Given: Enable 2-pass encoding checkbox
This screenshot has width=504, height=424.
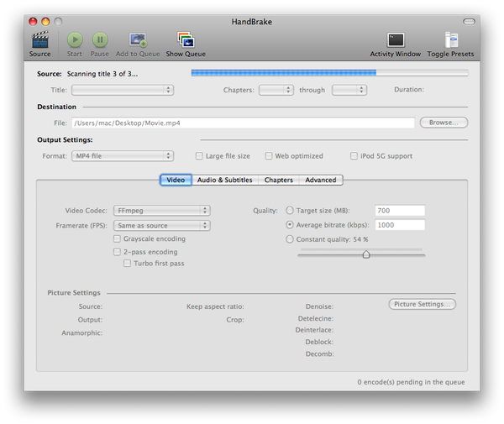Looking at the screenshot, I should (117, 252).
